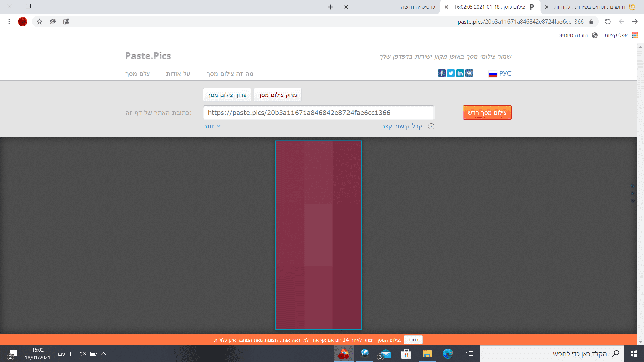Viewport: 644px width, 362px height.
Task: Toggle the crossed-eye tracking protection icon
Action: 53,22
